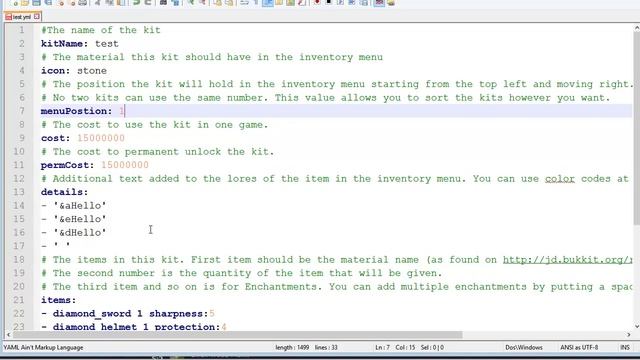Click the 'menuPostion:' key on line 7
The width and height of the screenshot is (640, 360).
pyautogui.click(x=76, y=111)
